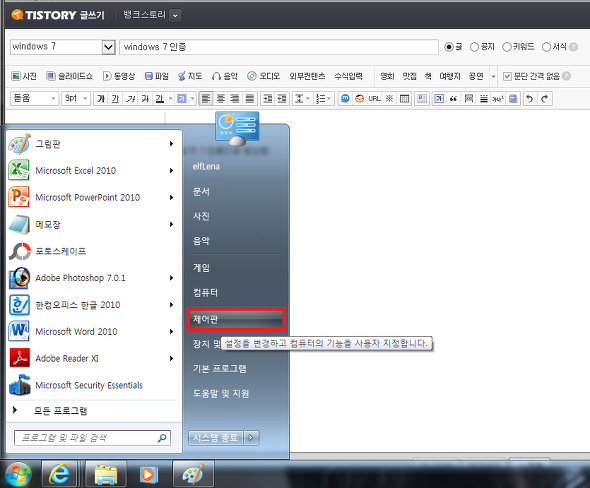Insert a URL link
590x488 pixels.
click(374, 99)
